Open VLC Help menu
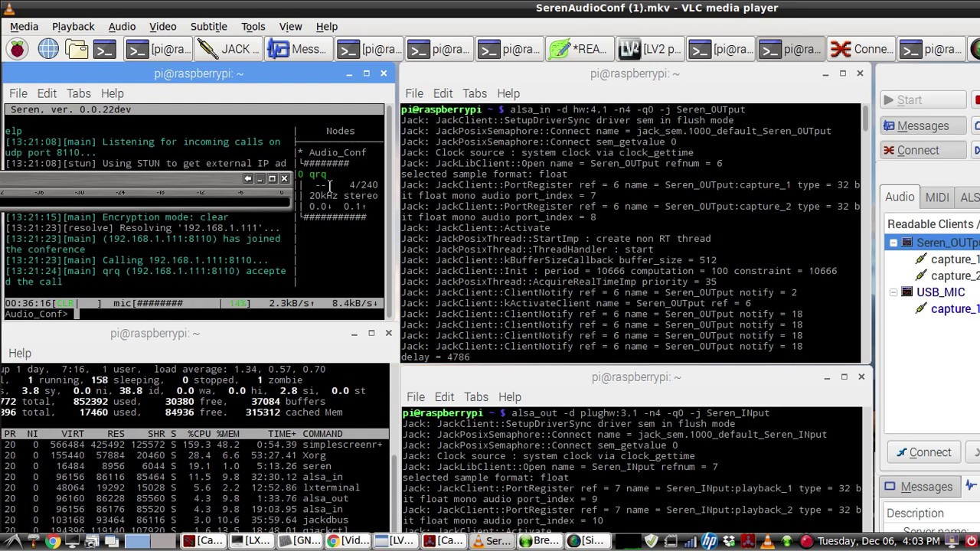 [x=326, y=26]
